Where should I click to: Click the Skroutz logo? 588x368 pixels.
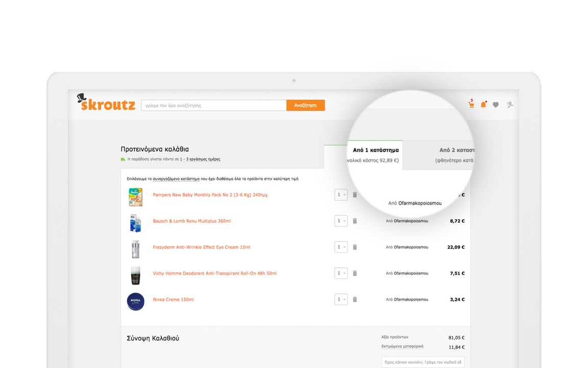pyautogui.click(x=106, y=102)
